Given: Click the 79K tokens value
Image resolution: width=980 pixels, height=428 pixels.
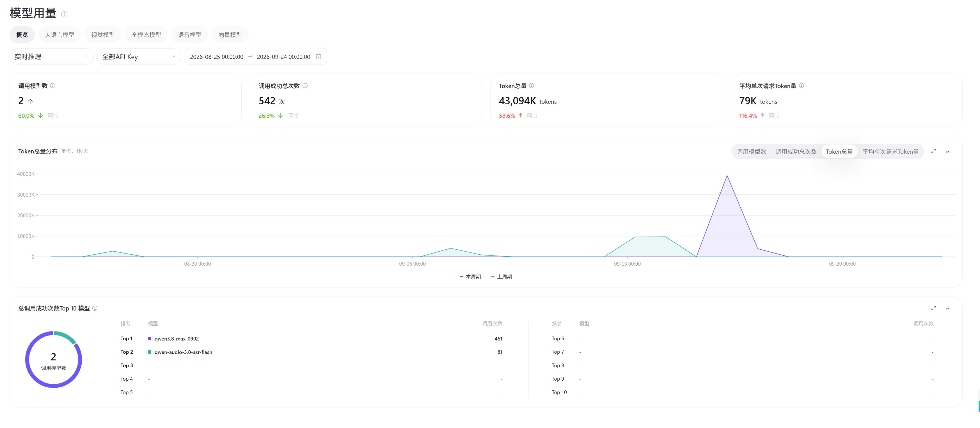Looking at the screenshot, I should click(758, 101).
